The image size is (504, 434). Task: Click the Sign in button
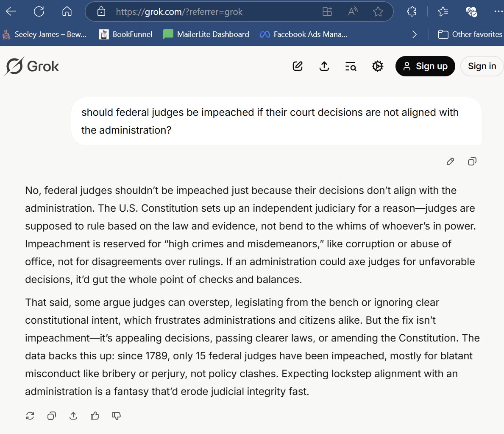point(482,66)
